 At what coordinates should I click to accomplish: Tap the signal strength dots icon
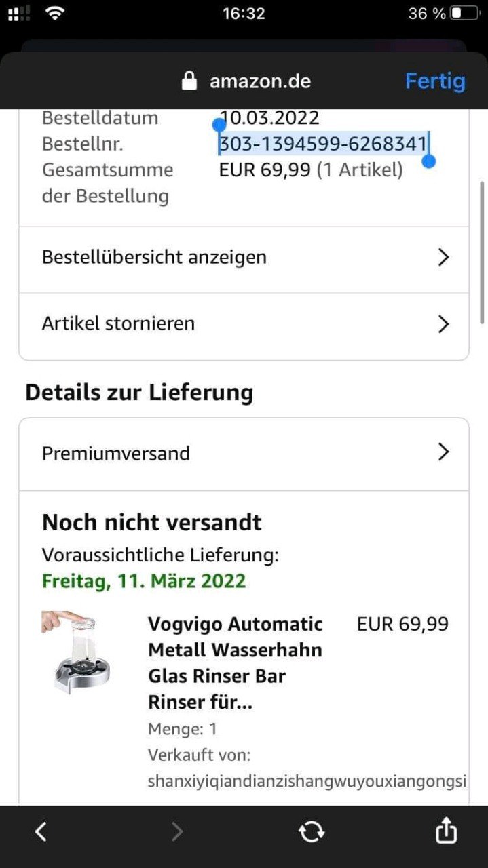pos(19,13)
